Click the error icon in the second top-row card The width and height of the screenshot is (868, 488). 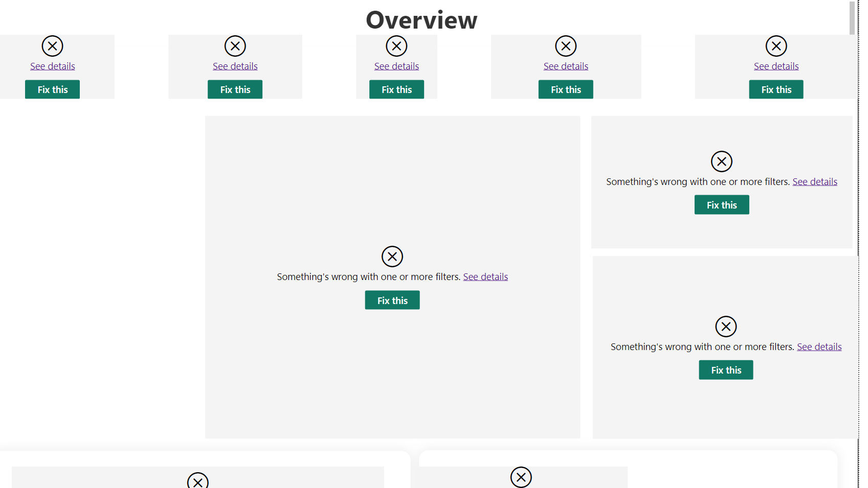(235, 46)
